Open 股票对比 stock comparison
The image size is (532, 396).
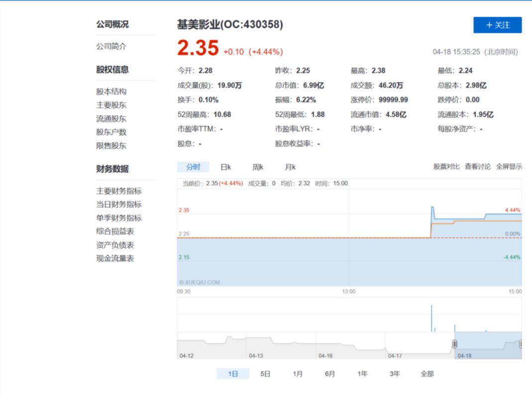447,167
